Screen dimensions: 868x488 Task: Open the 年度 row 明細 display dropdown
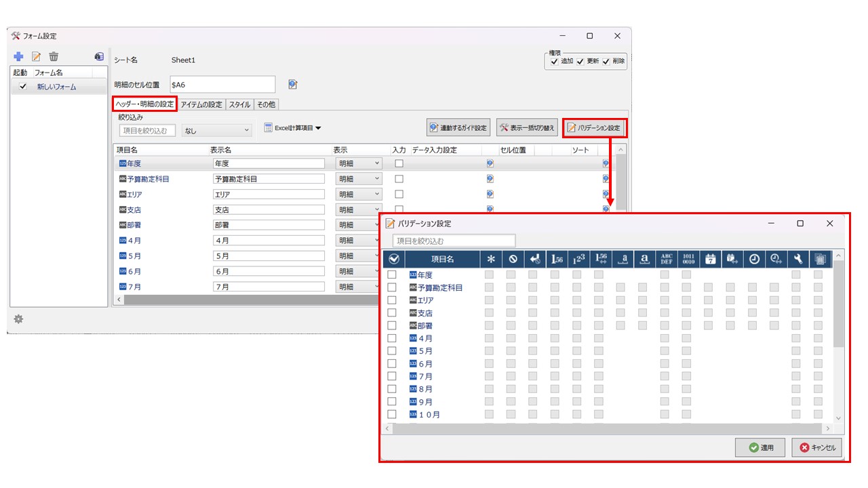point(359,163)
